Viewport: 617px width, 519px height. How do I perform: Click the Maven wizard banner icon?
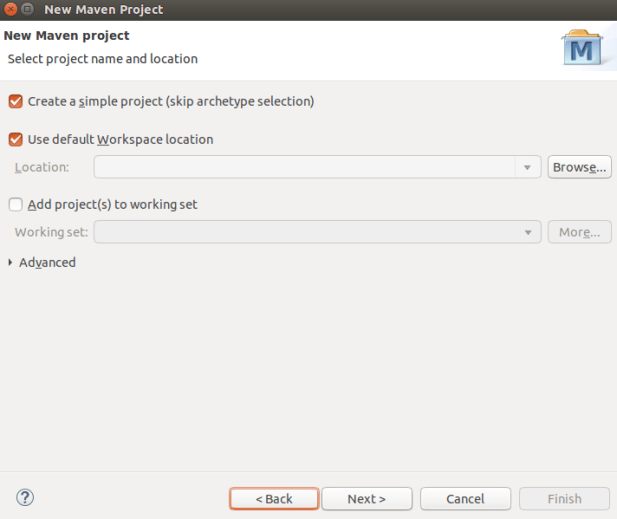coord(580,47)
